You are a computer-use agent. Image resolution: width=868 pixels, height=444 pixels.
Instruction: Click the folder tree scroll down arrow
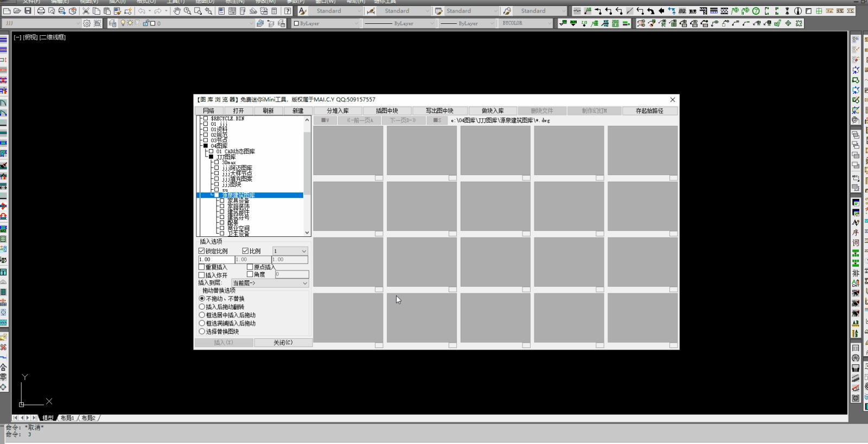pos(307,233)
